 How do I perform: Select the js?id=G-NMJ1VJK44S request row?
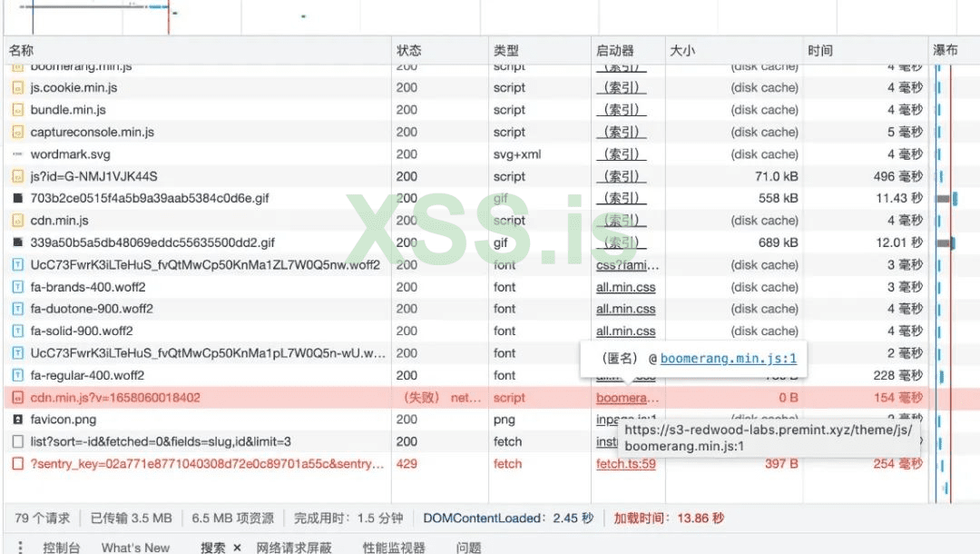click(491, 177)
